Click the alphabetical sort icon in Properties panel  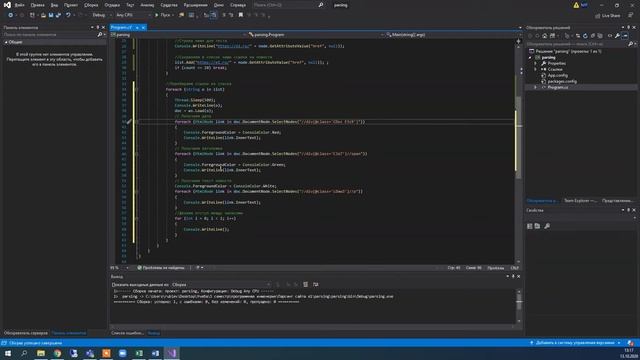(x=538, y=226)
